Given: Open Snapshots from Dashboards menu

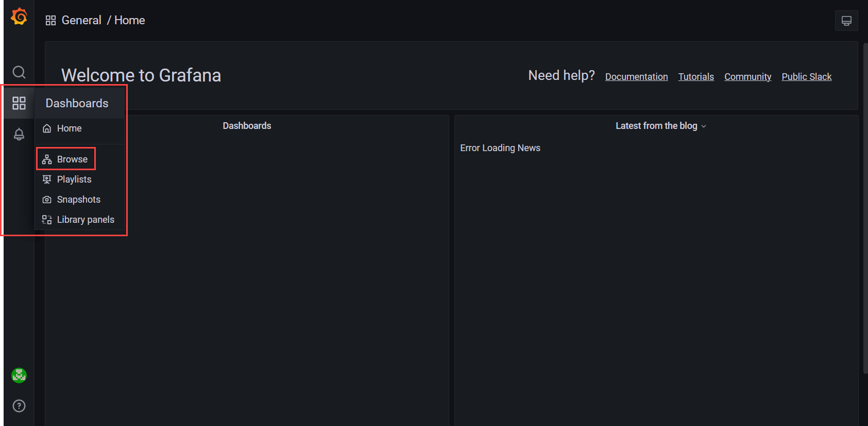Looking at the screenshot, I should point(78,200).
